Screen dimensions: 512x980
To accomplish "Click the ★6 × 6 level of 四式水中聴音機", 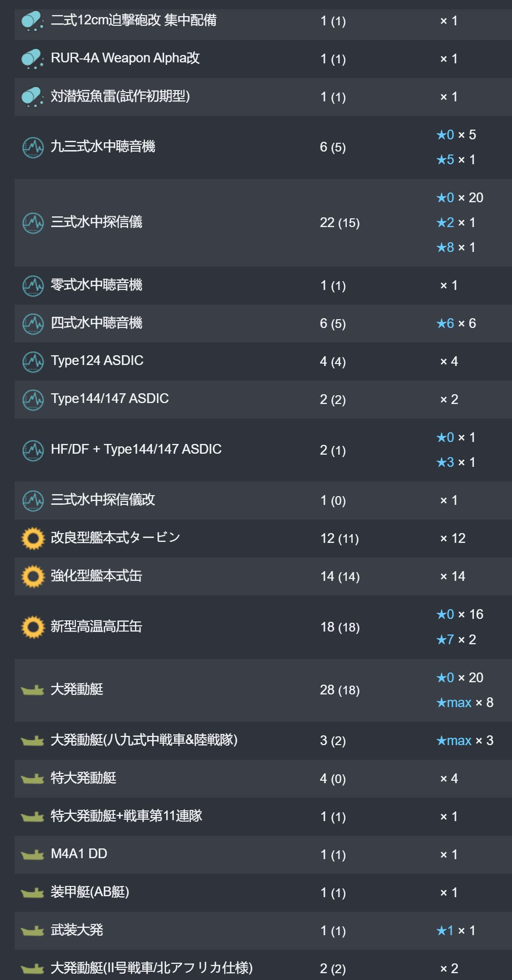I will pyautogui.click(x=455, y=324).
